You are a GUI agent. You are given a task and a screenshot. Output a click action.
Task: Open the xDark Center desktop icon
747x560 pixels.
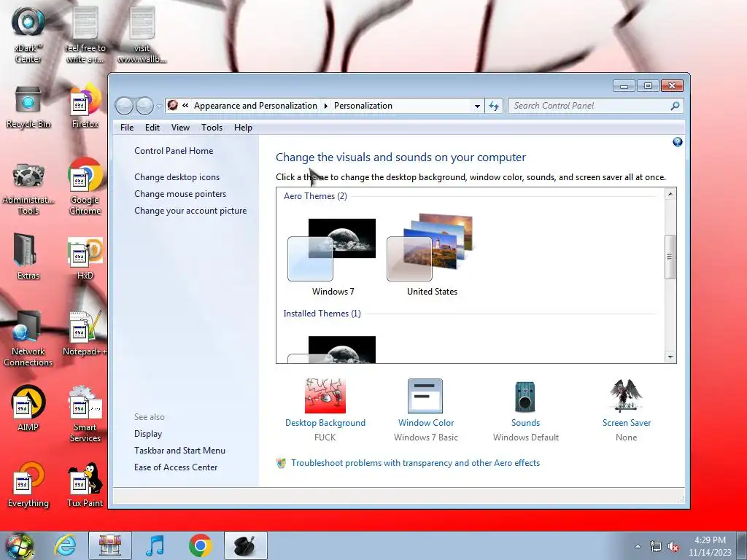(x=28, y=34)
